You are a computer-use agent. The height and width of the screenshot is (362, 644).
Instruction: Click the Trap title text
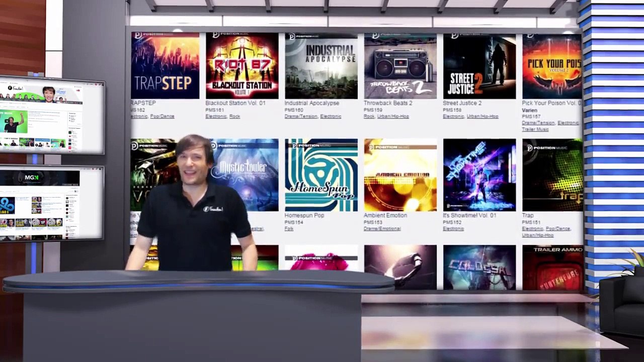tap(528, 215)
